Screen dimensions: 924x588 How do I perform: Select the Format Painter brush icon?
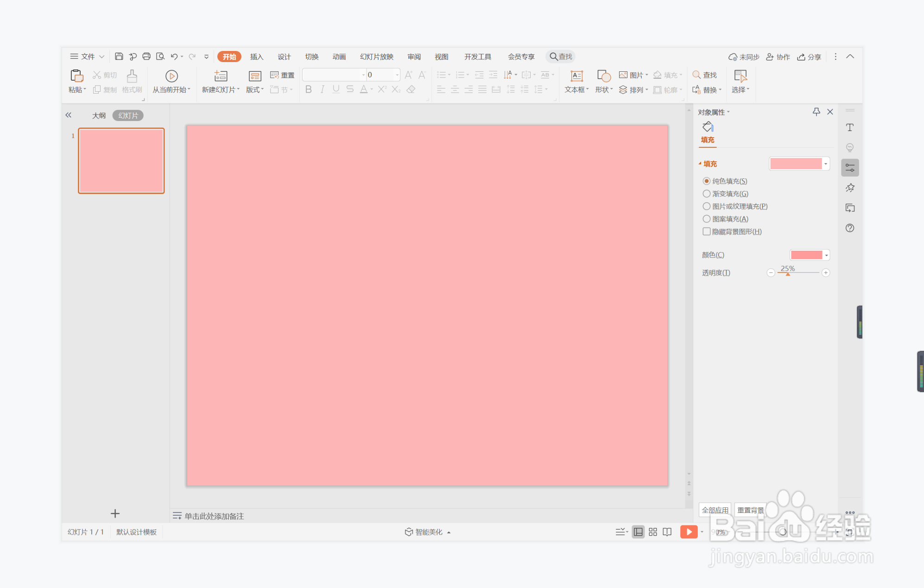132,76
